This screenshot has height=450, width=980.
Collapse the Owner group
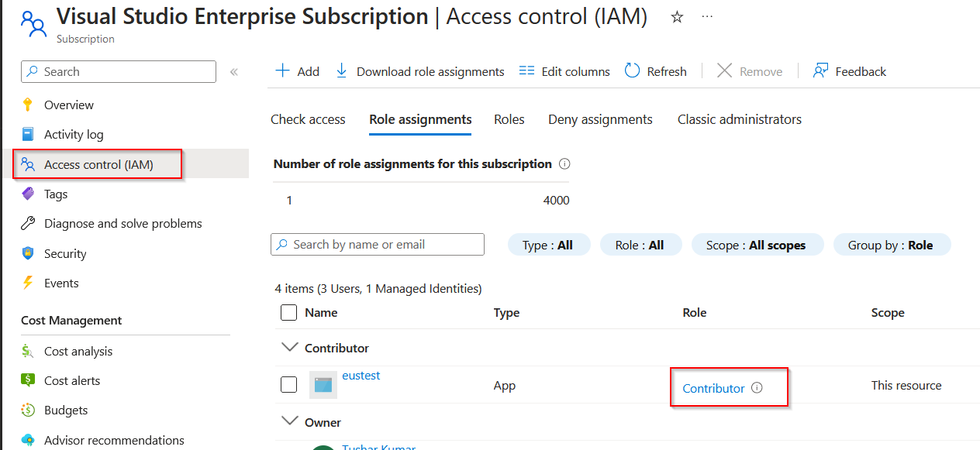click(289, 421)
